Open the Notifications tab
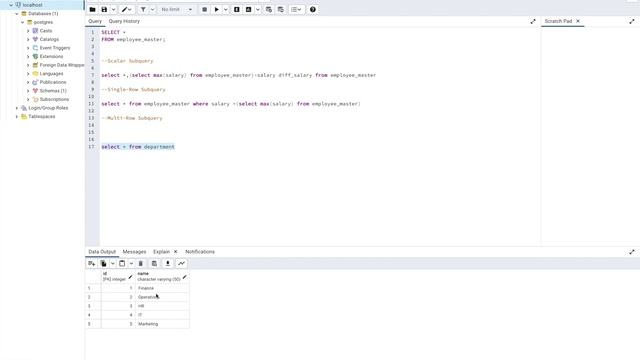 (200, 252)
